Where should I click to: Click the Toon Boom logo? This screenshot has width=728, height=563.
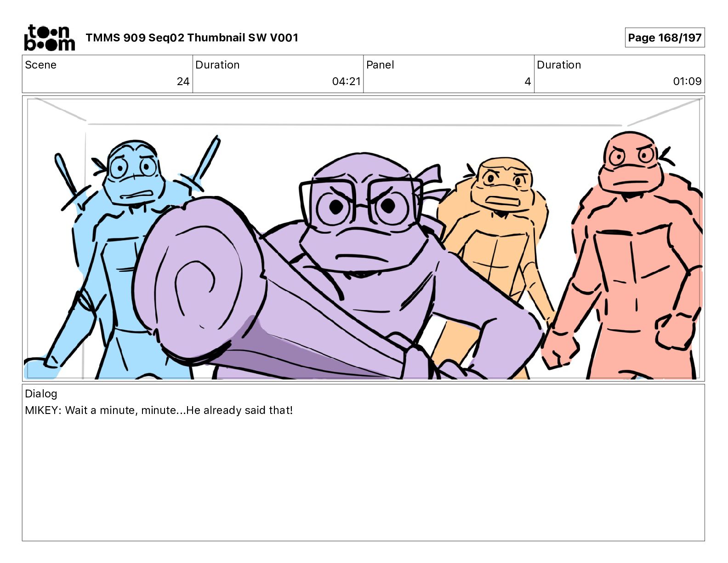tap(49, 38)
